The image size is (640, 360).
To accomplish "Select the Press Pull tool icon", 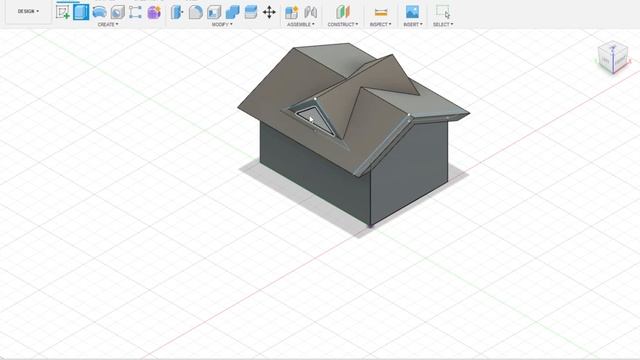I will tap(177, 12).
